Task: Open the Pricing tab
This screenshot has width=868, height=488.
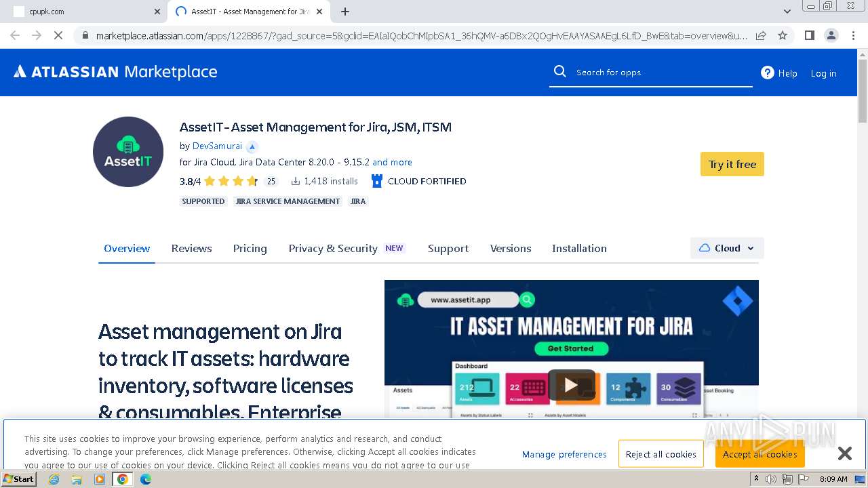Action: click(x=250, y=248)
